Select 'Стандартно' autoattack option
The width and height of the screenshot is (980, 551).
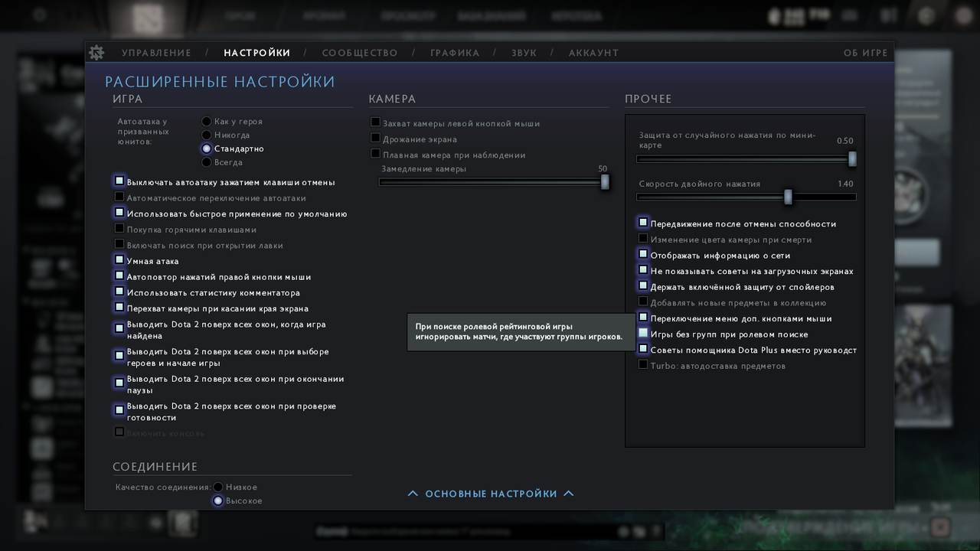point(207,148)
